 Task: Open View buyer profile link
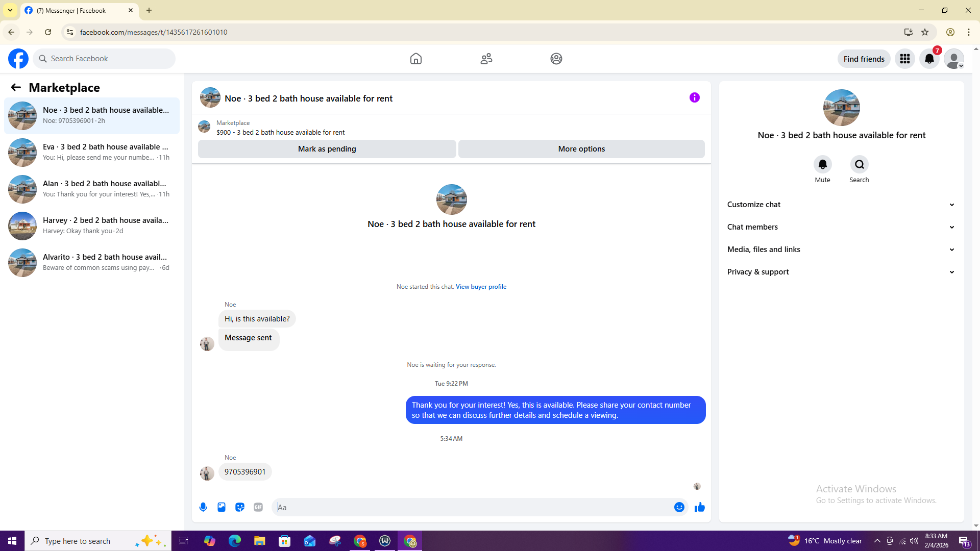pyautogui.click(x=481, y=287)
